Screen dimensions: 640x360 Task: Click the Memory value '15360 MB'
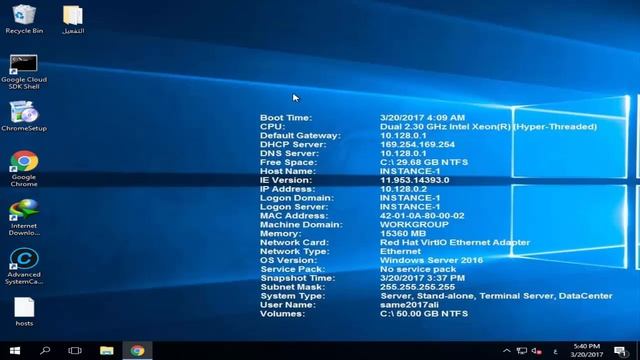[x=403, y=234]
